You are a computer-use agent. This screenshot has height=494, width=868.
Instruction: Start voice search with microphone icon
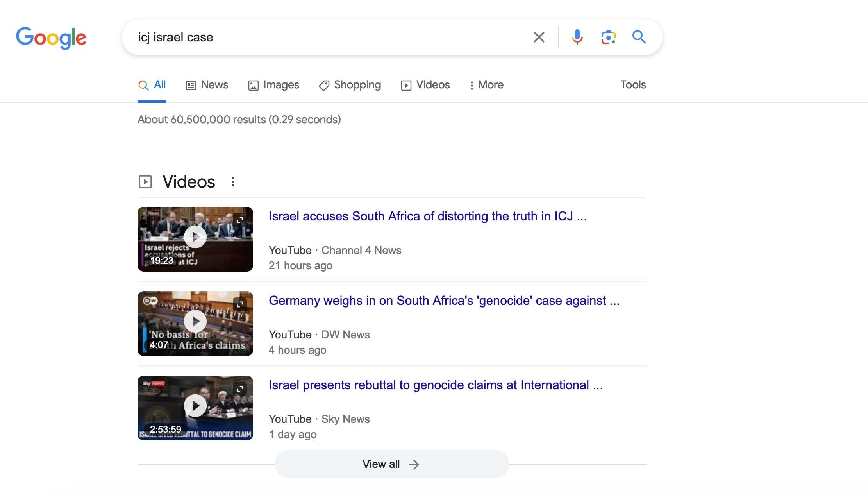click(577, 37)
